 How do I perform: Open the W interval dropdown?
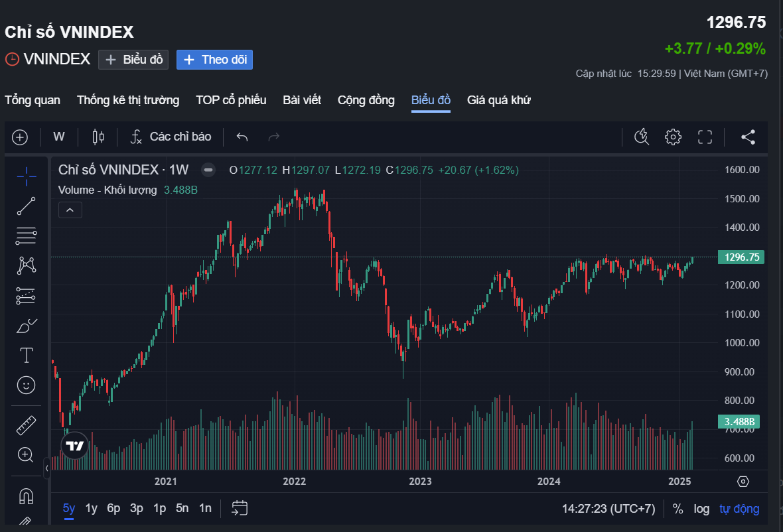pos(58,137)
